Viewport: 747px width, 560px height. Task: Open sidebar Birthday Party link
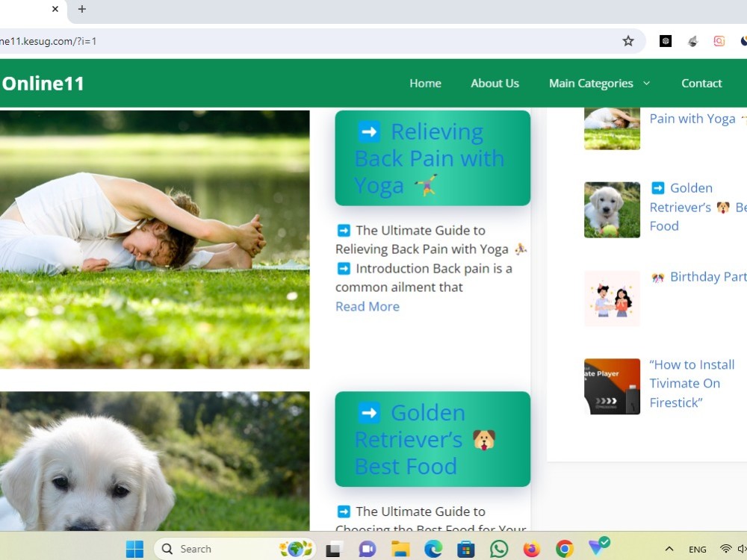[708, 277]
